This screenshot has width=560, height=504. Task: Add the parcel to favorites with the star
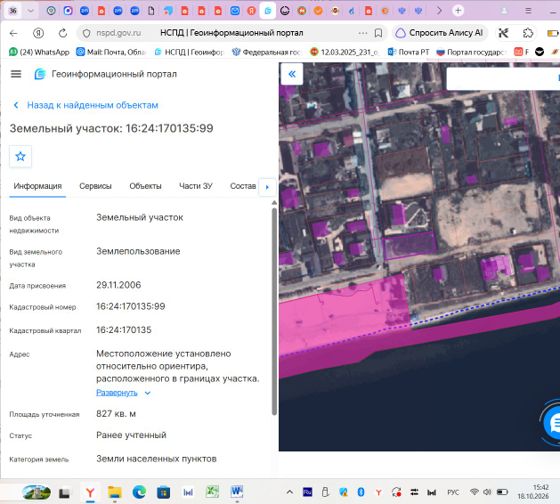point(20,156)
